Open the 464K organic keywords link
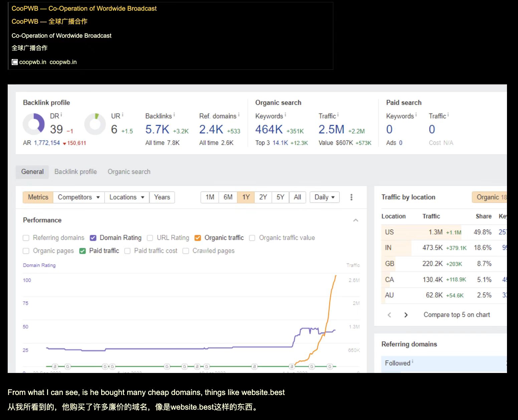 (x=269, y=129)
